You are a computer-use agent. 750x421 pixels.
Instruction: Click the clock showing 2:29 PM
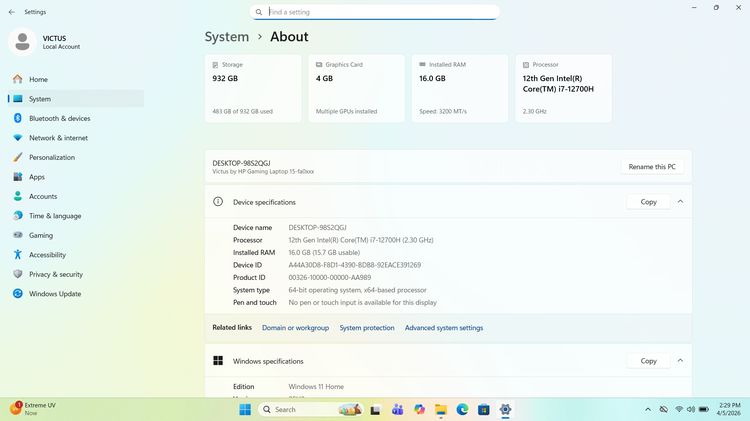(x=728, y=409)
